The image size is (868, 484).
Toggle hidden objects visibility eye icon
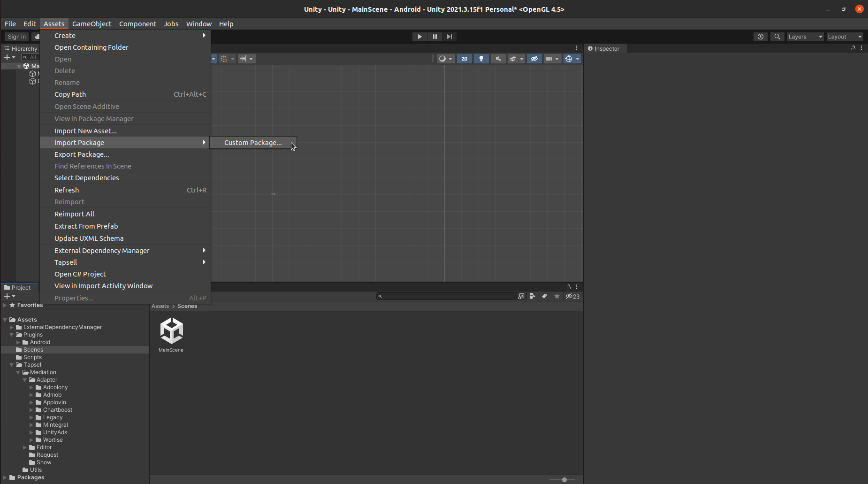tap(534, 59)
